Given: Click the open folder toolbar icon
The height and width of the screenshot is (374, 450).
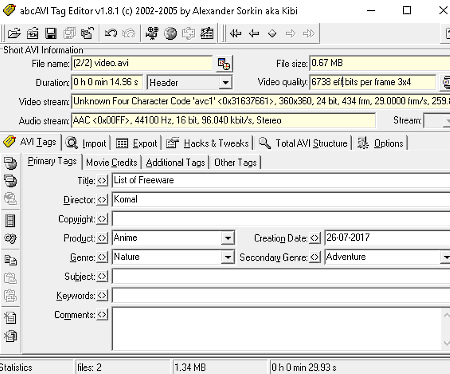Looking at the screenshot, I should pos(14,33).
